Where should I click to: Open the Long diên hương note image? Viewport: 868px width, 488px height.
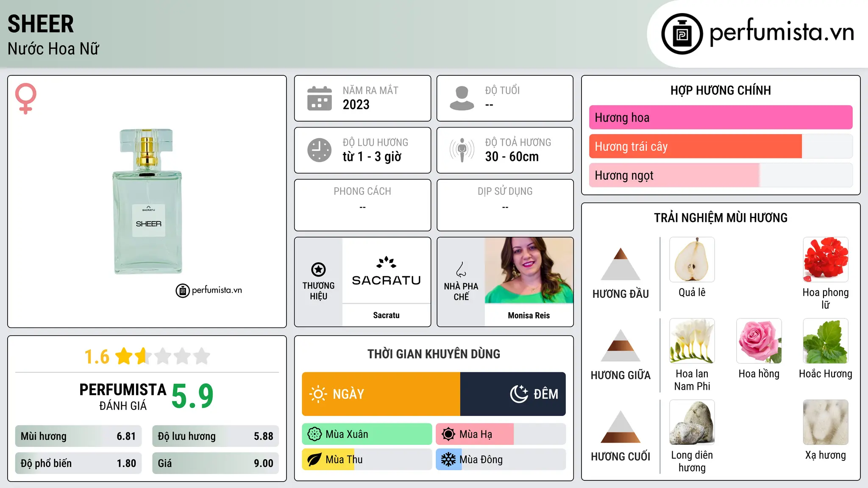pos(692,422)
